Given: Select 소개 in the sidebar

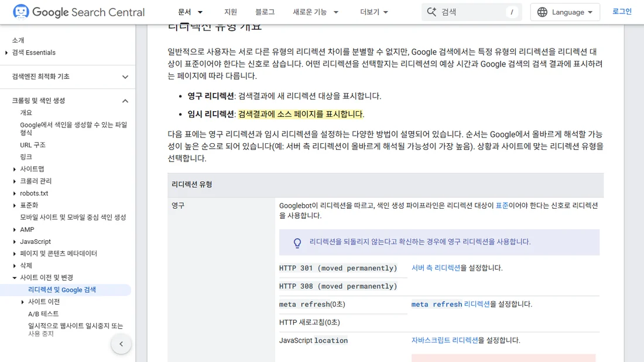Looking at the screenshot, I should coord(18,40).
